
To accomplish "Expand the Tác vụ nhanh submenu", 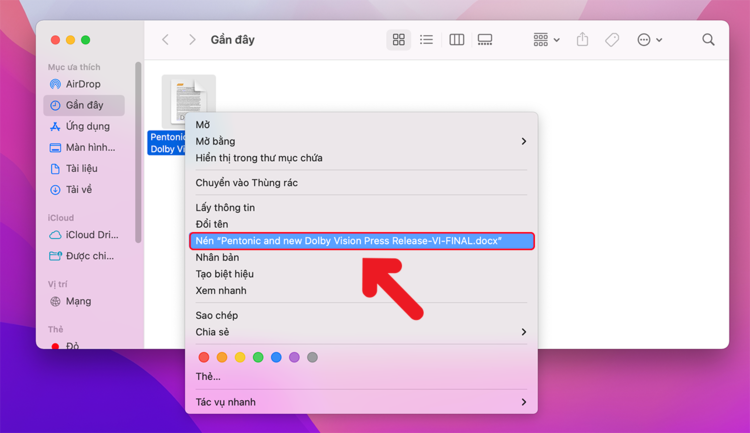I will click(x=361, y=402).
